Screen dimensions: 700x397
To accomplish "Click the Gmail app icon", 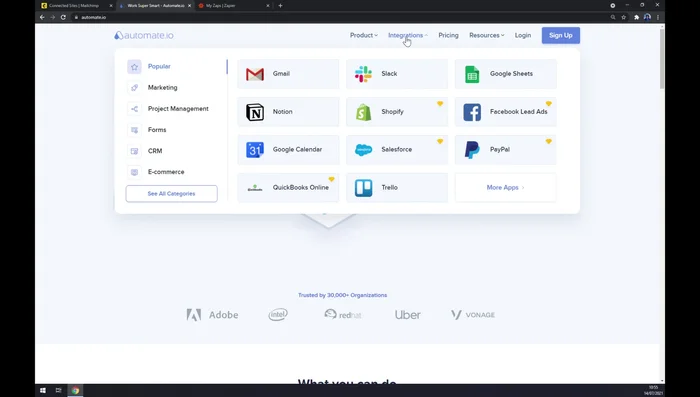I will click(x=255, y=74).
